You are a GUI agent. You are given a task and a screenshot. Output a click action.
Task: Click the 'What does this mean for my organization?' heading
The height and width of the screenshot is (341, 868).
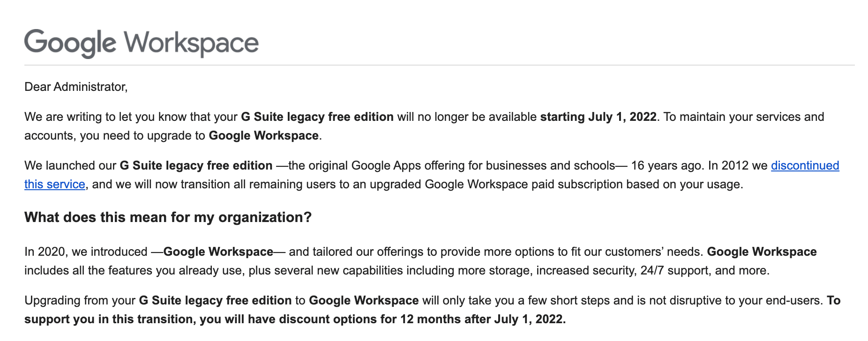(x=168, y=217)
